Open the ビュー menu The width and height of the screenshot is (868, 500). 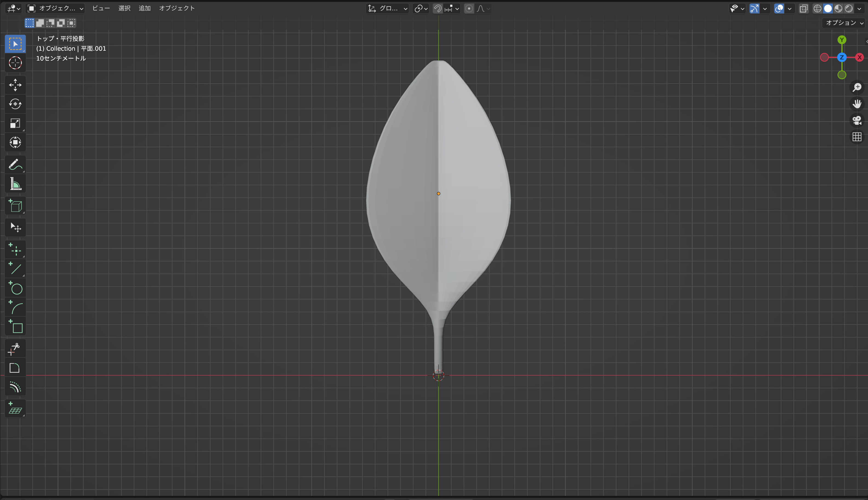[101, 8]
